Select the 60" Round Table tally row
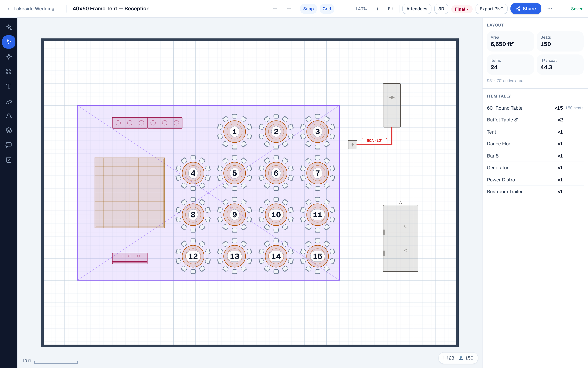 535,108
